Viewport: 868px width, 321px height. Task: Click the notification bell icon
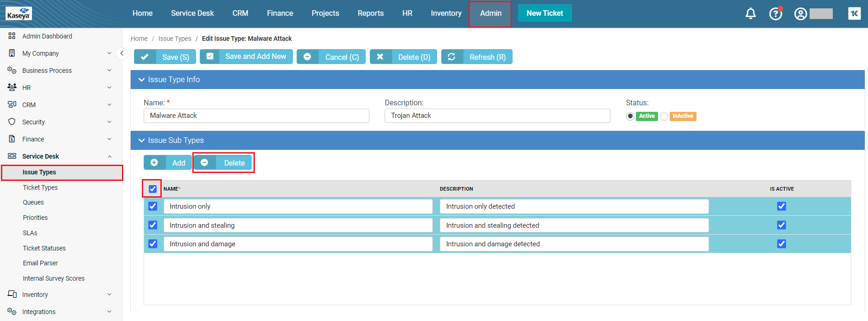coord(750,13)
